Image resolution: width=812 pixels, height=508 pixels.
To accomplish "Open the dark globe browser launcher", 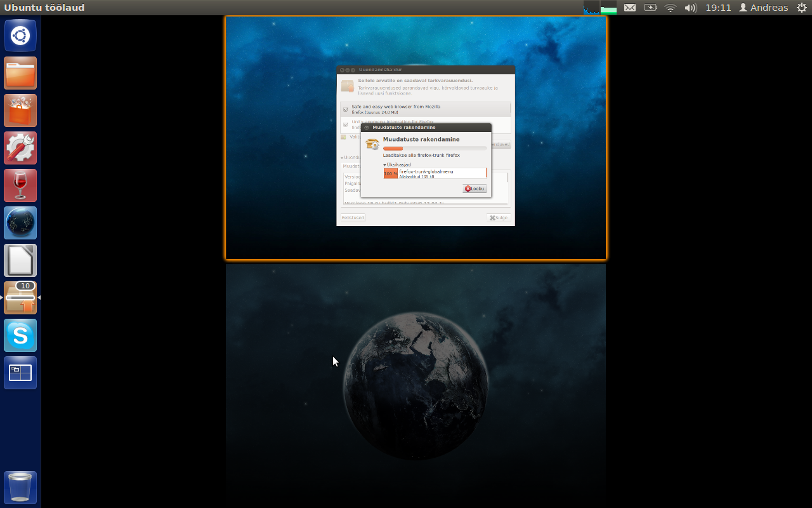I will coord(20,223).
